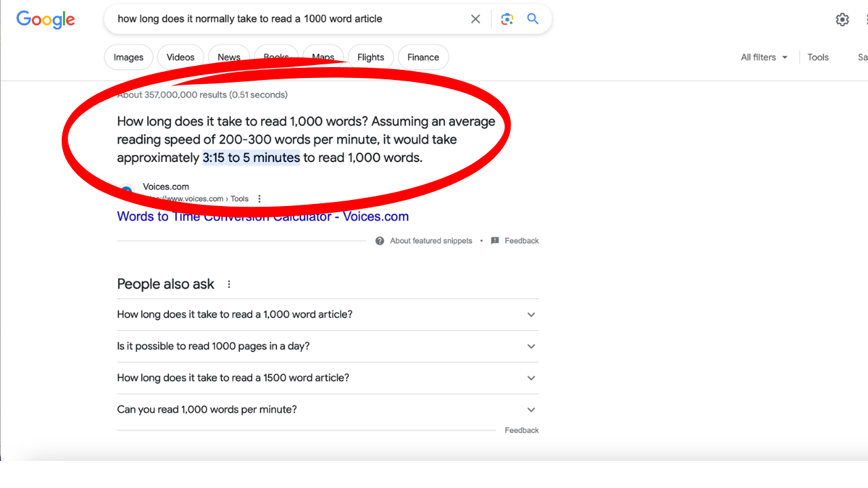Click the Google logo
This screenshot has height=488, width=868.
point(45,20)
